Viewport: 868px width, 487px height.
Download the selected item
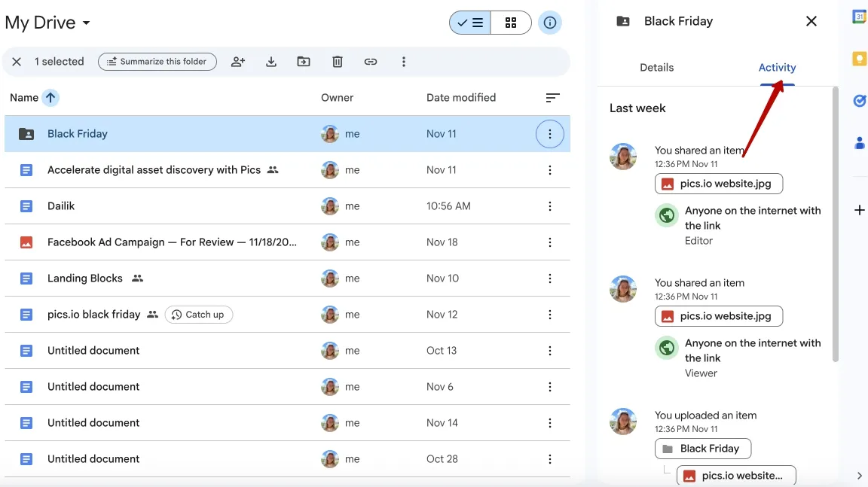coord(271,61)
